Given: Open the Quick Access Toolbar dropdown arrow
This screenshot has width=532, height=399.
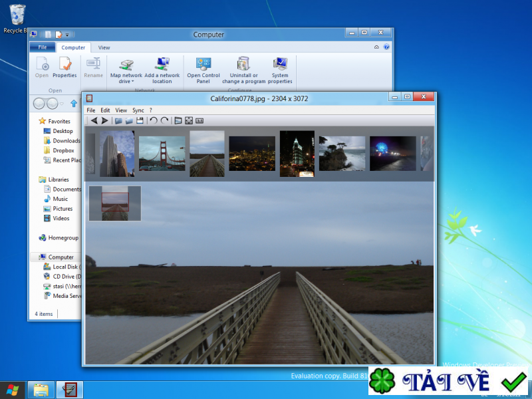Looking at the screenshot, I should [67, 35].
